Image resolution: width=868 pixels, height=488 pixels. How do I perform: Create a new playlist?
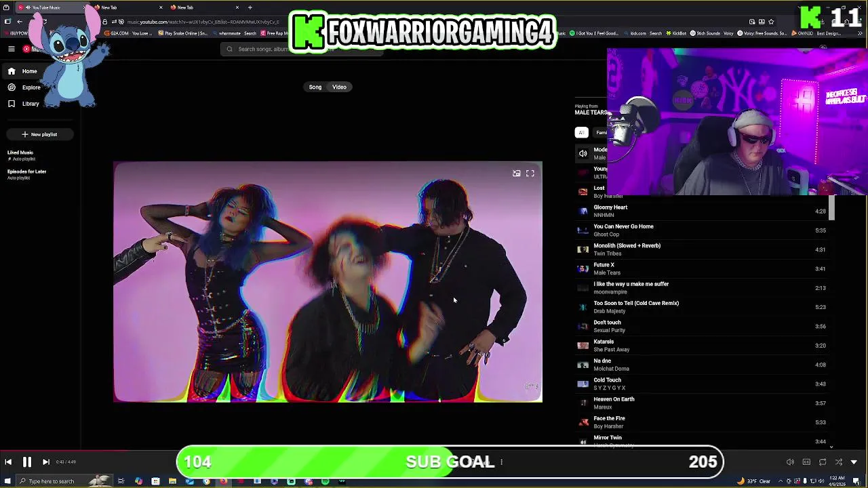[x=39, y=134]
